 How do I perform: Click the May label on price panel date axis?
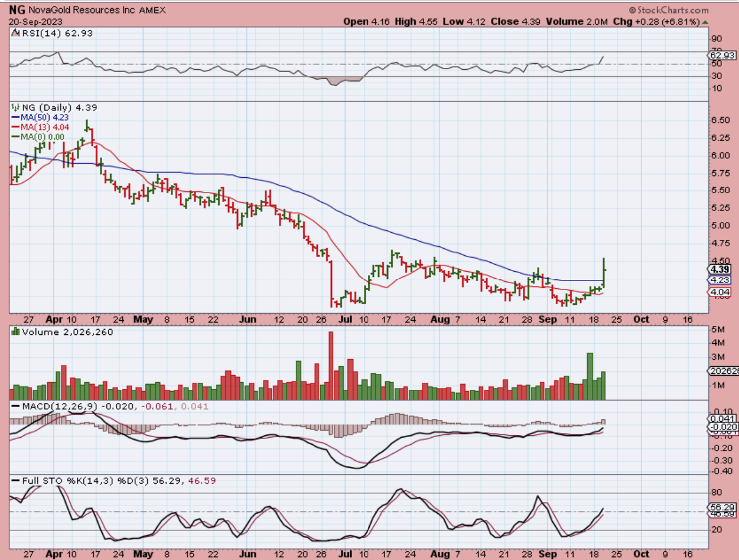pyautogui.click(x=143, y=320)
